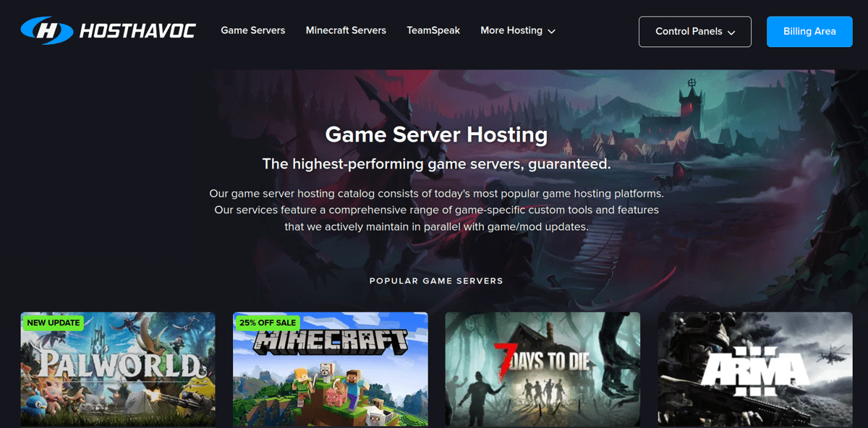Click the 25% OFF SALE badge
868x428 pixels.
coord(268,322)
